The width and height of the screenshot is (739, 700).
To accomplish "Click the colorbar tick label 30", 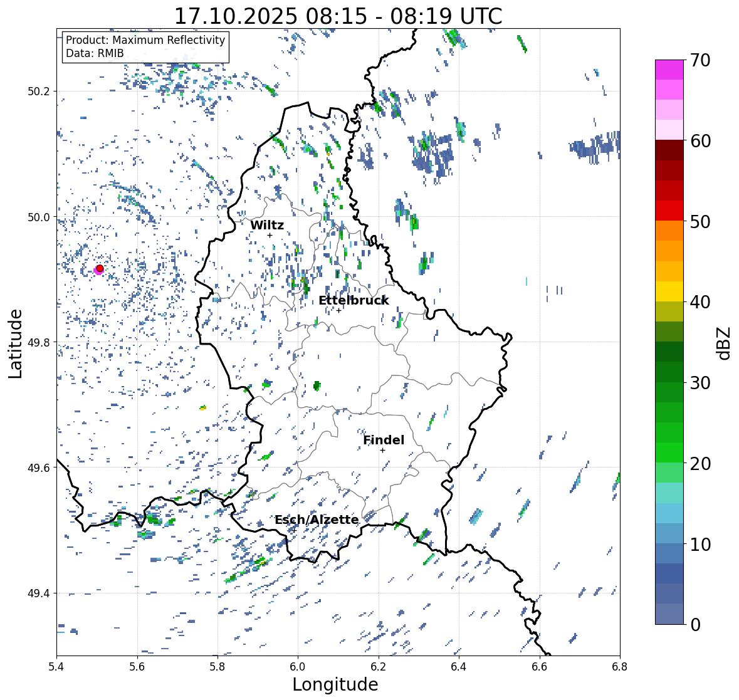I will (700, 383).
